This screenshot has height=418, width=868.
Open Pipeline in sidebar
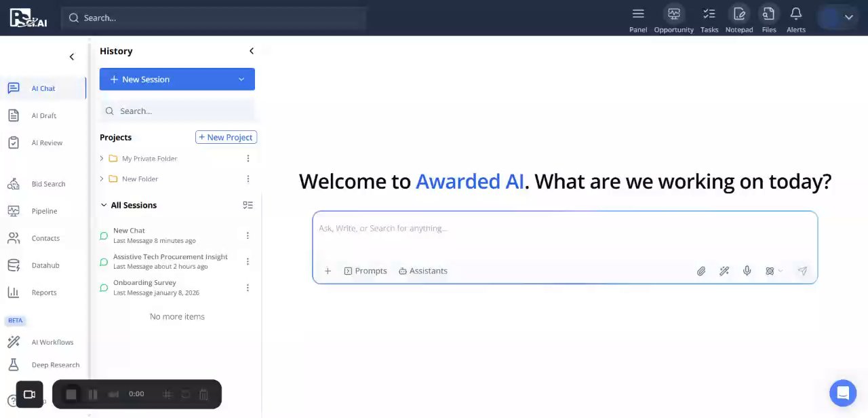43,211
